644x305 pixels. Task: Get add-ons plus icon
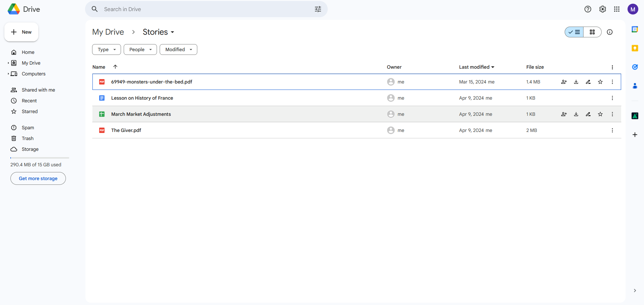635,135
